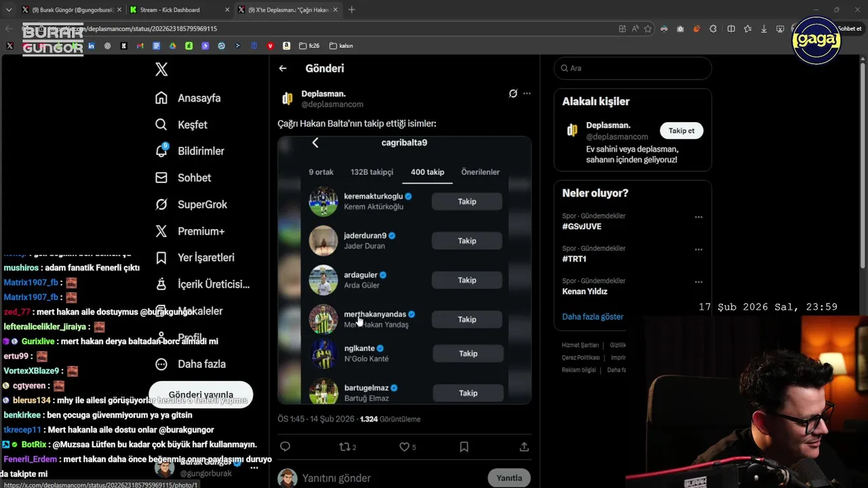Click Takip et button for Deplasman
The height and width of the screenshot is (488, 868).
pyautogui.click(x=682, y=131)
